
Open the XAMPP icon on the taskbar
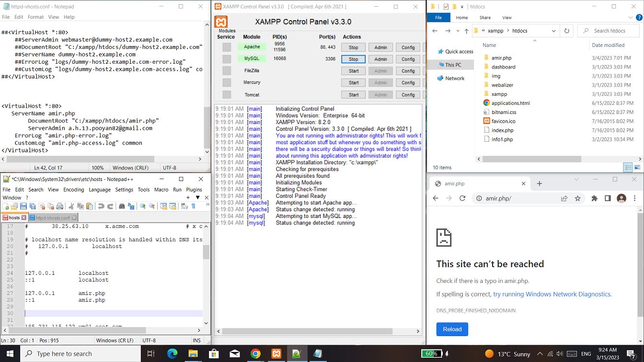[276, 354]
